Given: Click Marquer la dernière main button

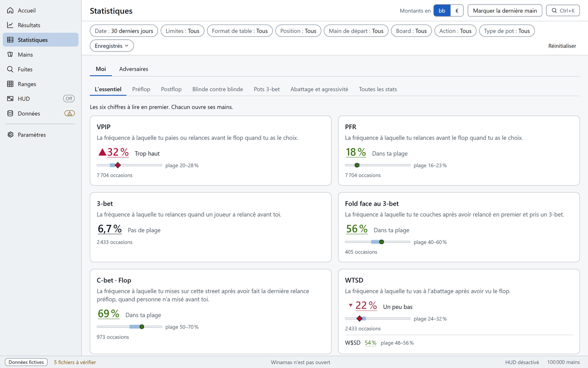Looking at the screenshot, I should pyautogui.click(x=505, y=11).
